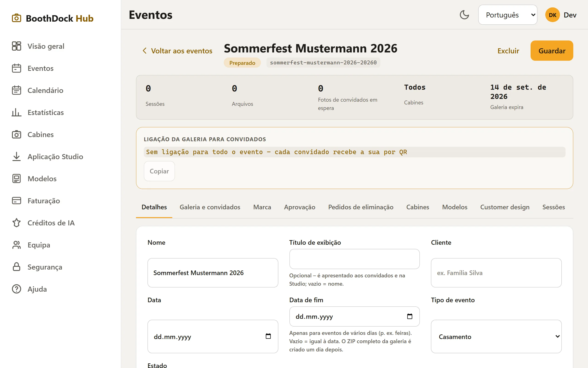Click the Excluir link
Image resolution: width=588 pixels, height=368 pixels.
coord(508,51)
